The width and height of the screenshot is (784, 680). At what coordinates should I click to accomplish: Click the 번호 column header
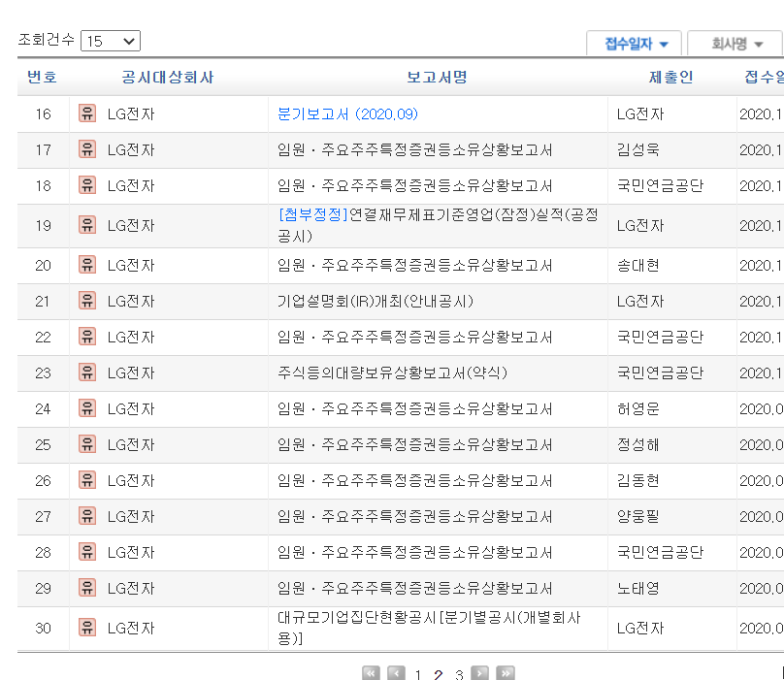[43, 77]
